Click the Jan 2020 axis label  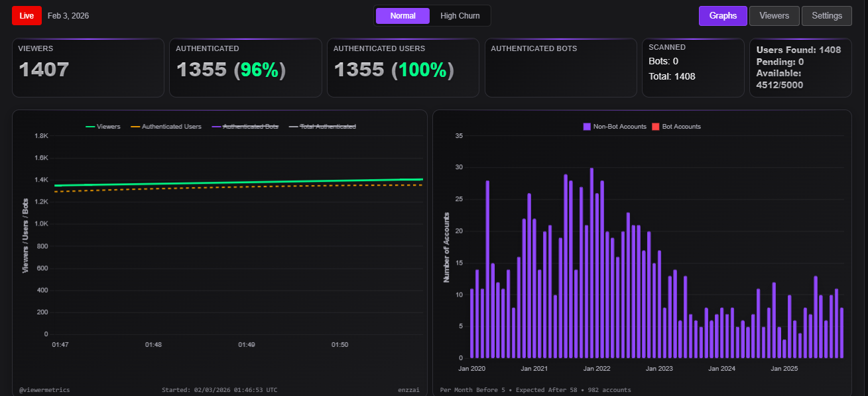[x=472, y=368]
